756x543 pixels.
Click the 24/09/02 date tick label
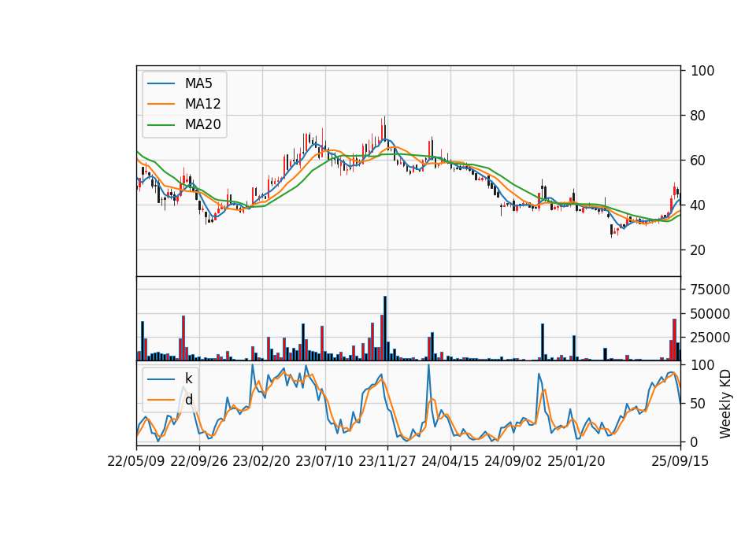tap(513, 461)
